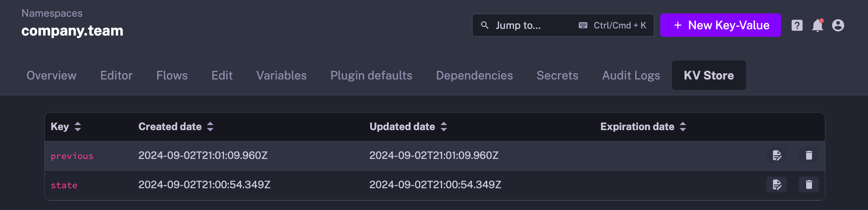The height and width of the screenshot is (210, 868).
Task: Edit the 'state' key entry
Action: (x=776, y=184)
